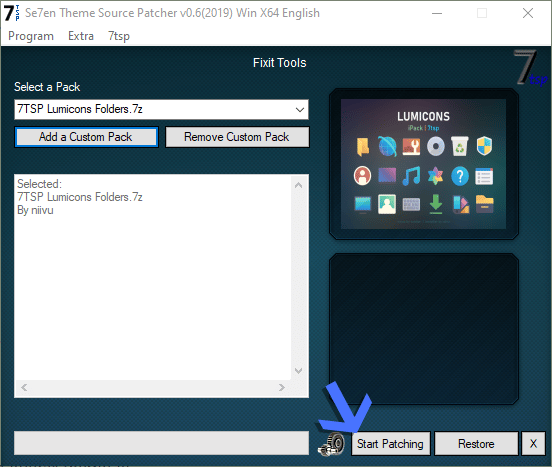Viewport: 552px width, 467px height.
Task: Click the 'By niivu' text line
Action: point(35,210)
